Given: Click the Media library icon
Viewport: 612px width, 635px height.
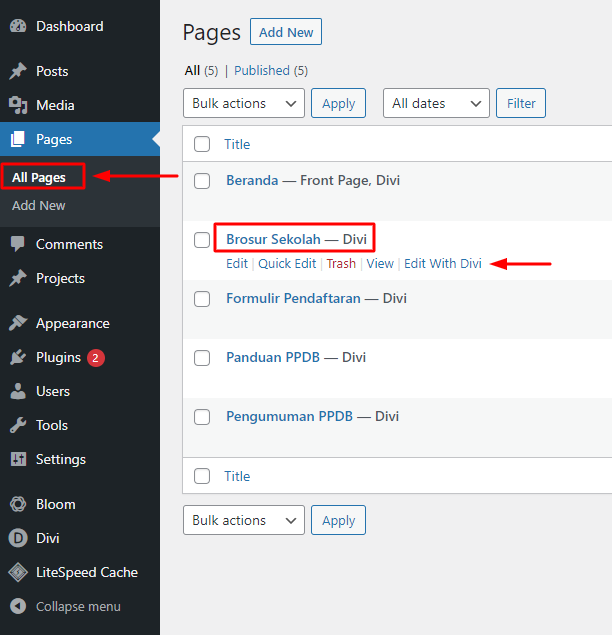Looking at the screenshot, I should click(x=18, y=105).
